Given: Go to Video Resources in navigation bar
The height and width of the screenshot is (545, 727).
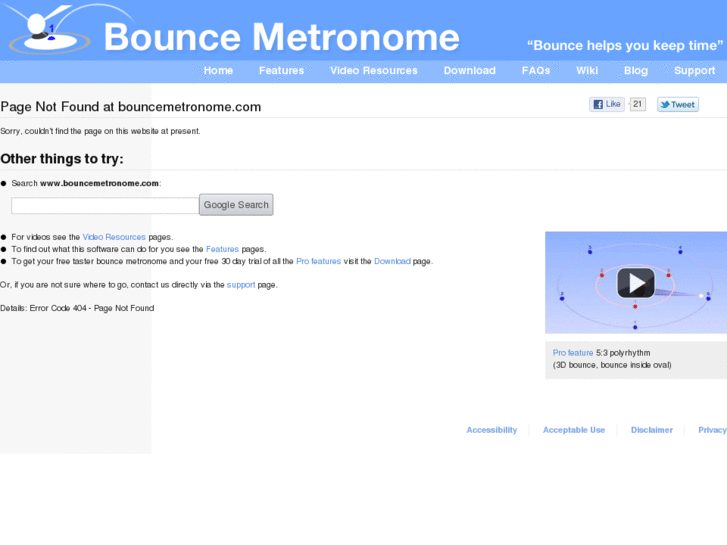Looking at the screenshot, I should 374,71.
